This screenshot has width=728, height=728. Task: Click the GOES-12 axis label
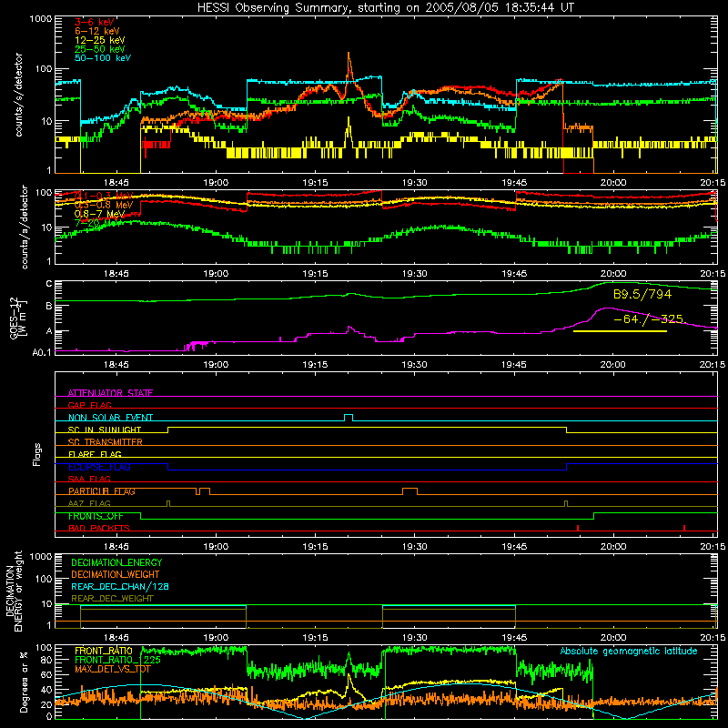point(18,318)
